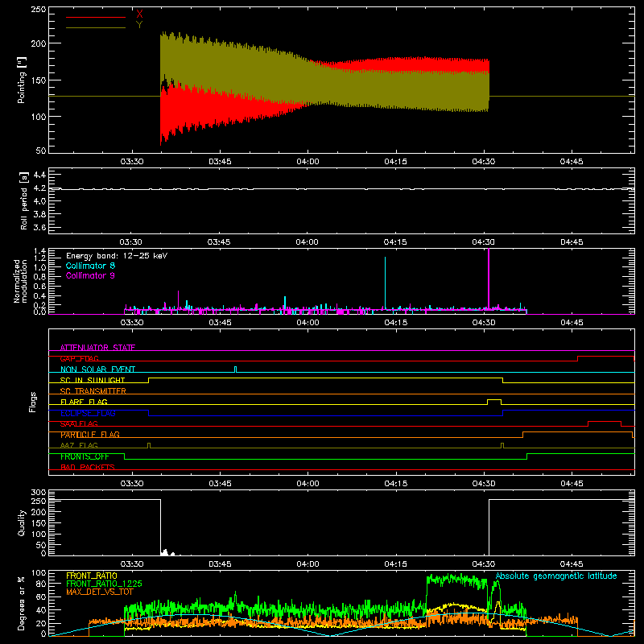Click the green FRONT_RATIO_1225 plateau near 04:25

pyautogui.click(x=456, y=580)
